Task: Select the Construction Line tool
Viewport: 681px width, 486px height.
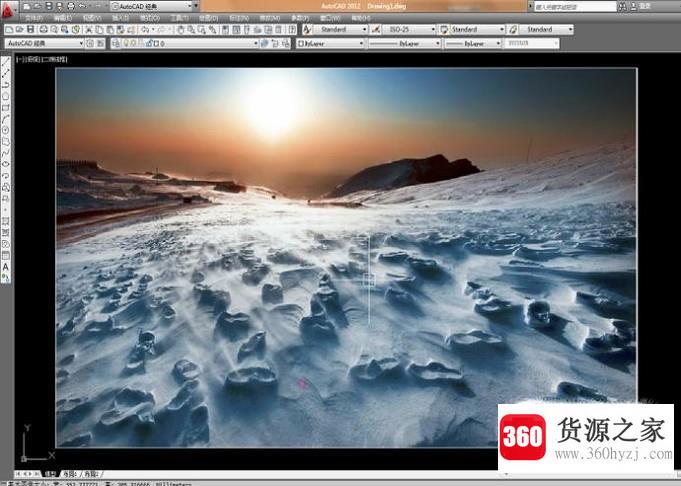Action: (x=6, y=73)
